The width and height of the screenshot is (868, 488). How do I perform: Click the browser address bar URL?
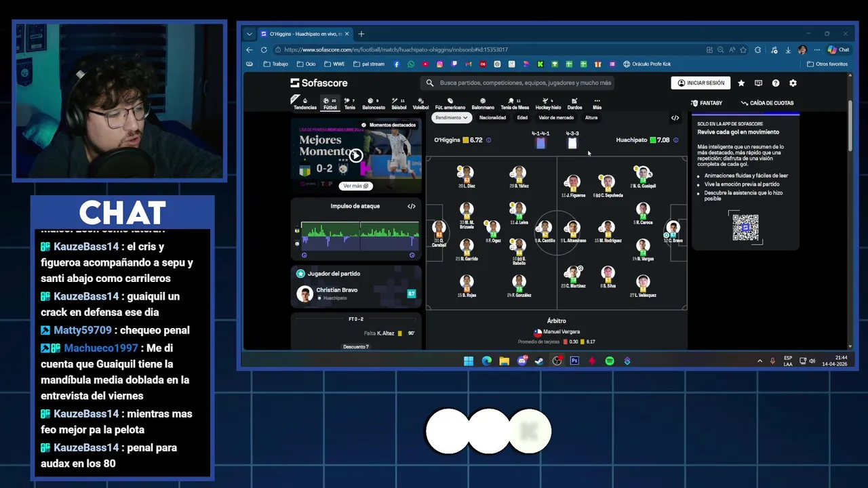pos(396,49)
